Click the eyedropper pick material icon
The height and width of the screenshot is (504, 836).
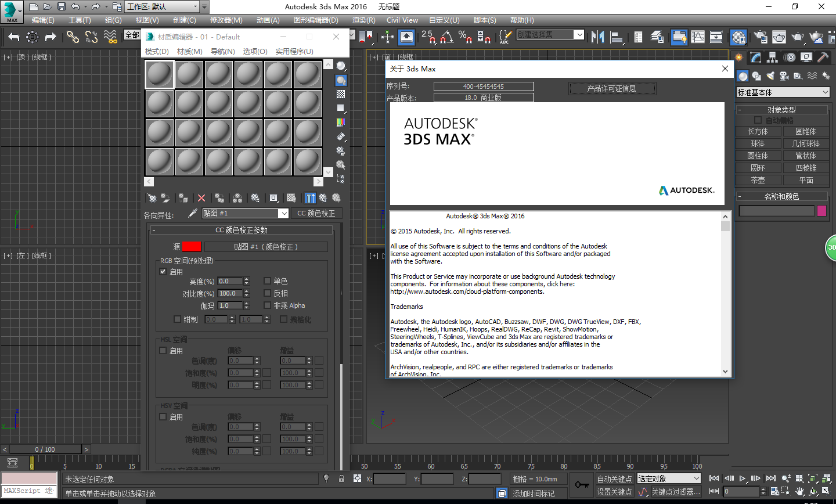pyautogui.click(x=193, y=214)
